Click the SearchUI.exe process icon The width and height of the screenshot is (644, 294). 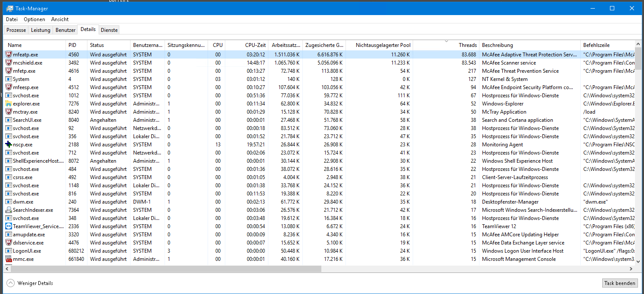point(9,120)
